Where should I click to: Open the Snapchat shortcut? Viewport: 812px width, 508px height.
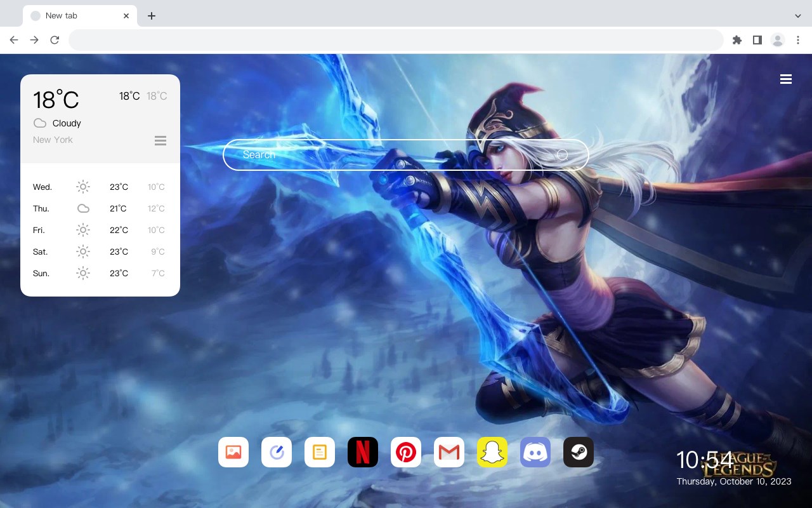(x=492, y=452)
